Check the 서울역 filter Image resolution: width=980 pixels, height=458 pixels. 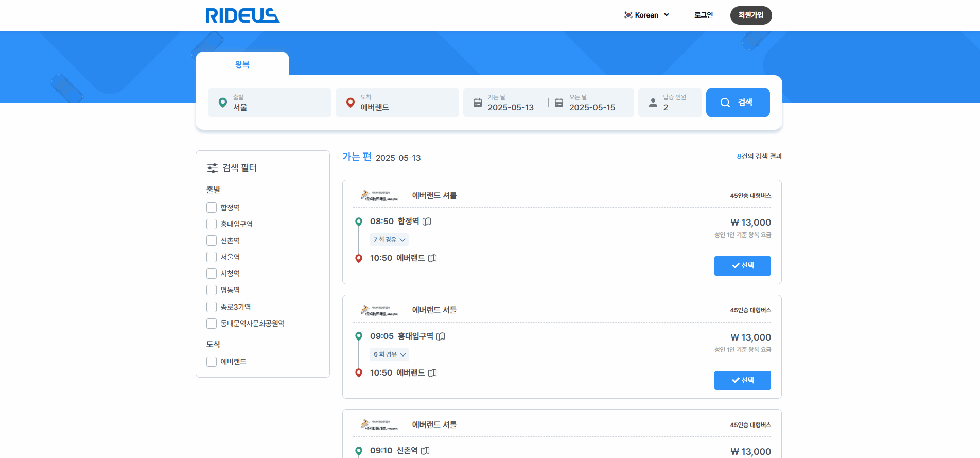click(x=212, y=257)
